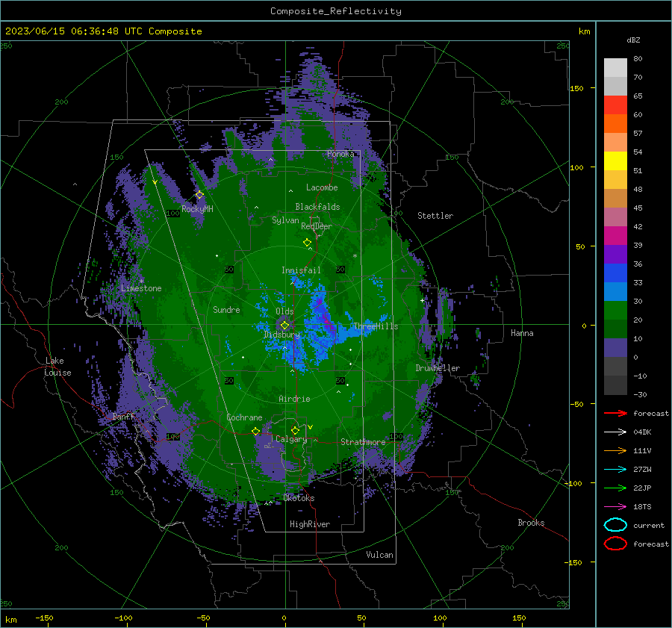
Task: Click the HighRiver label
Action: pyautogui.click(x=310, y=524)
